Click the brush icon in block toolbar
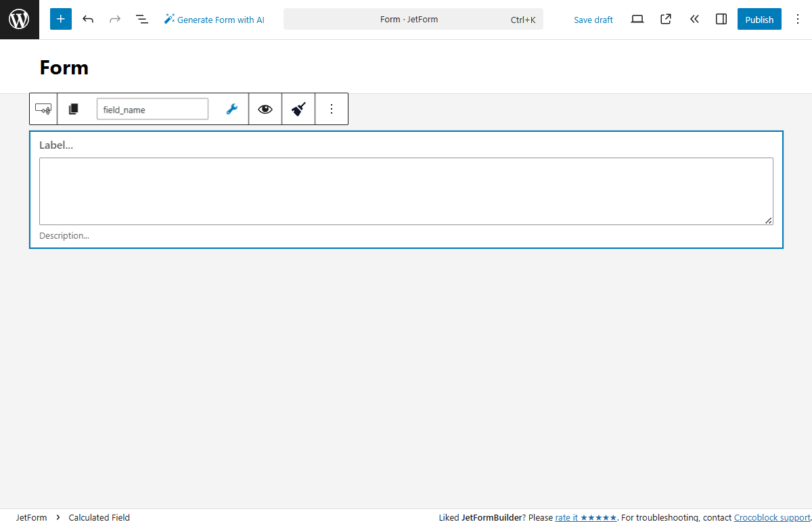Viewport: 812px width, 522px height. [x=298, y=109]
